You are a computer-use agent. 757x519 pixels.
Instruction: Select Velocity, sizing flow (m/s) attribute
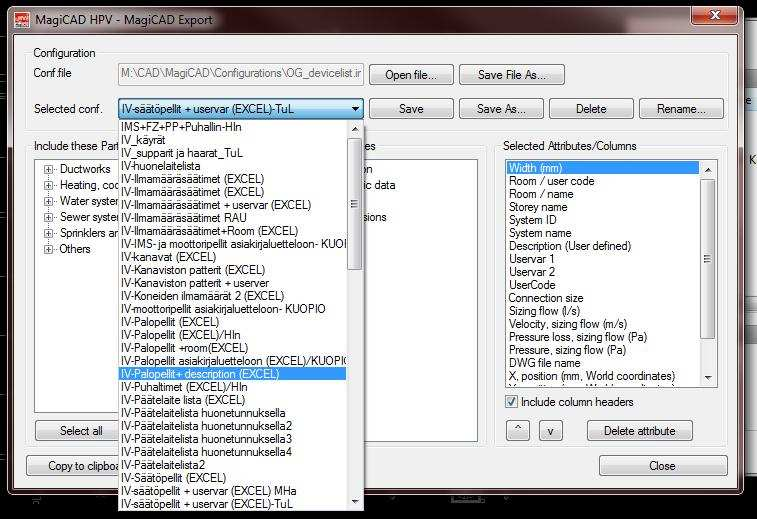point(603,324)
